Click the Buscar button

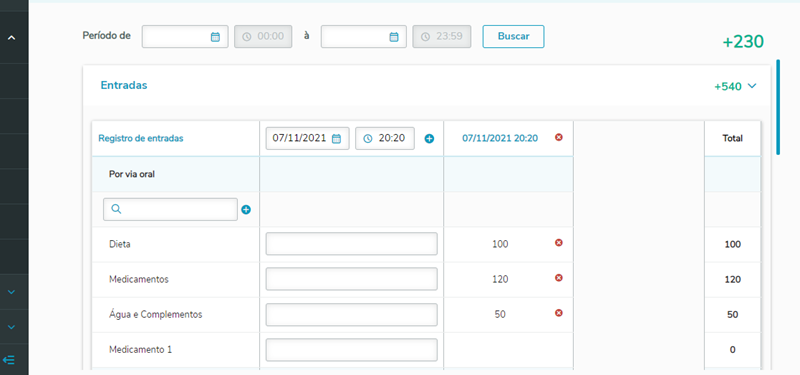(x=513, y=37)
